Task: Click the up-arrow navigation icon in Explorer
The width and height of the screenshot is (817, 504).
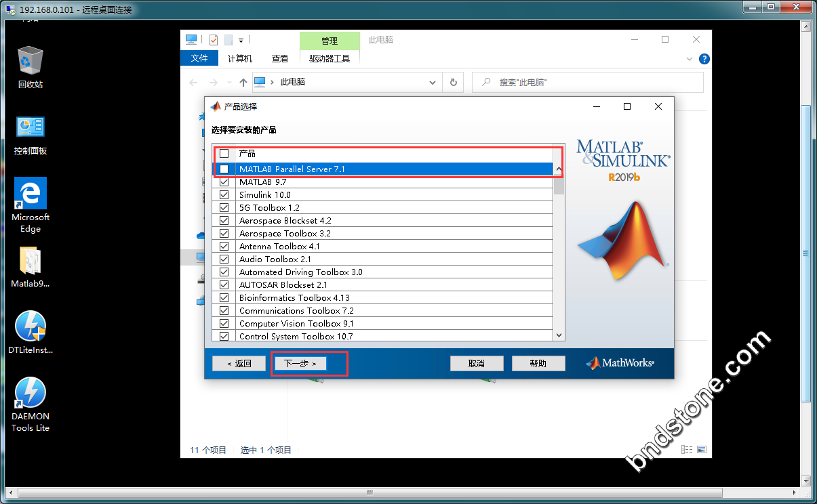Action: tap(243, 82)
